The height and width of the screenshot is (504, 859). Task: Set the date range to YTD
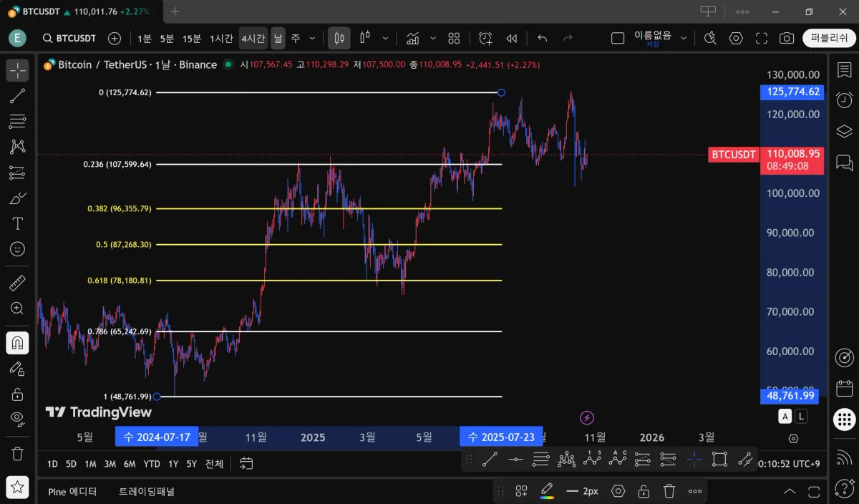[x=151, y=464]
